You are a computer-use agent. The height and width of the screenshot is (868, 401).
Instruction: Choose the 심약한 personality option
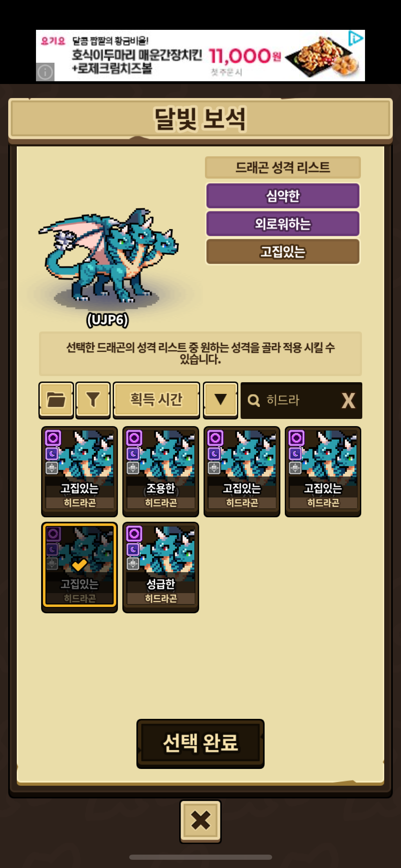coord(283,196)
